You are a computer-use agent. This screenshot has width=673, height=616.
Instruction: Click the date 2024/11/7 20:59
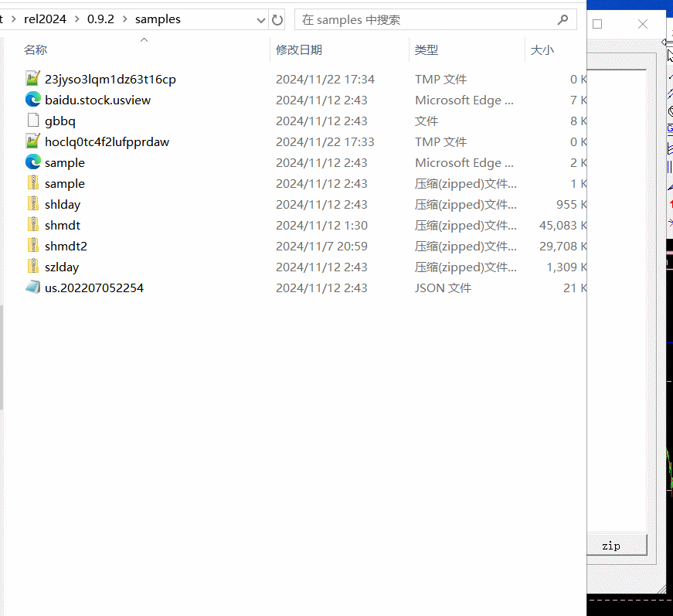click(322, 247)
